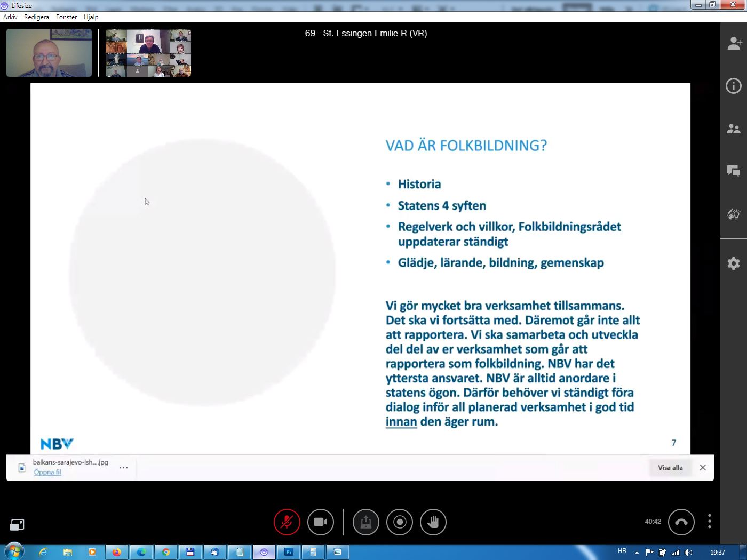Open the media player taskbar icon
747x560 pixels.
tap(92, 552)
